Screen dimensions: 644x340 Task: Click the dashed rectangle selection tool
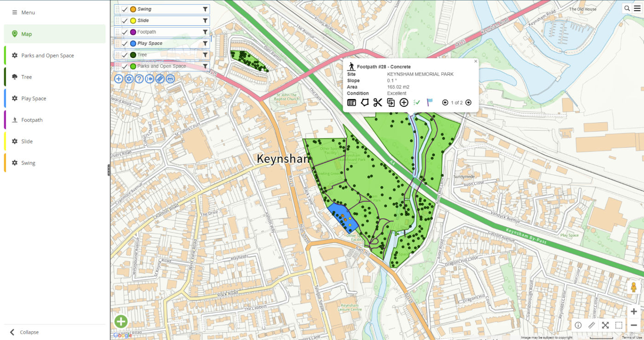pyautogui.click(x=619, y=325)
